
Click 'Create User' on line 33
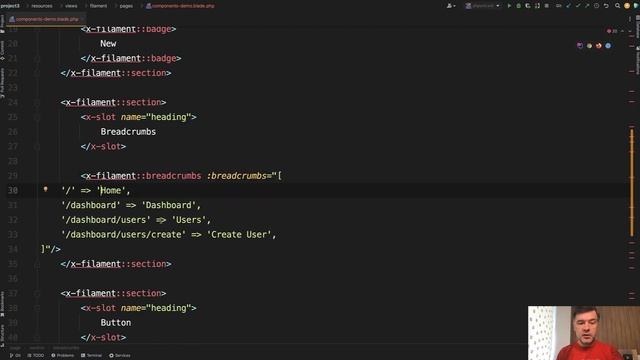click(x=239, y=235)
